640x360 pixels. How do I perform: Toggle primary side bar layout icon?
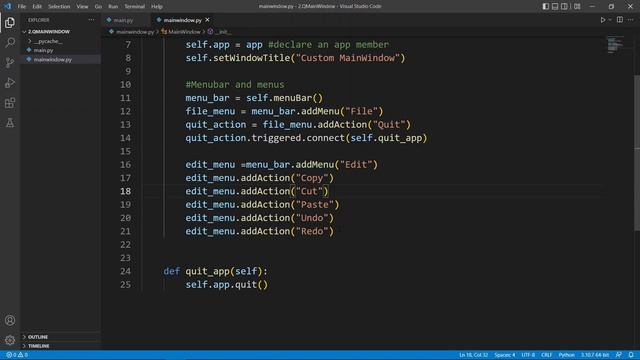[x=545, y=7]
